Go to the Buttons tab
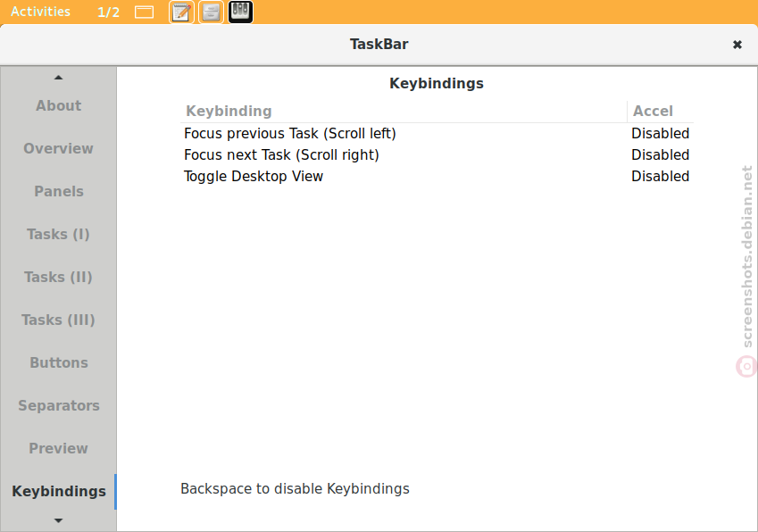The width and height of the screenshot is (758, 532). tap(59, 363)
